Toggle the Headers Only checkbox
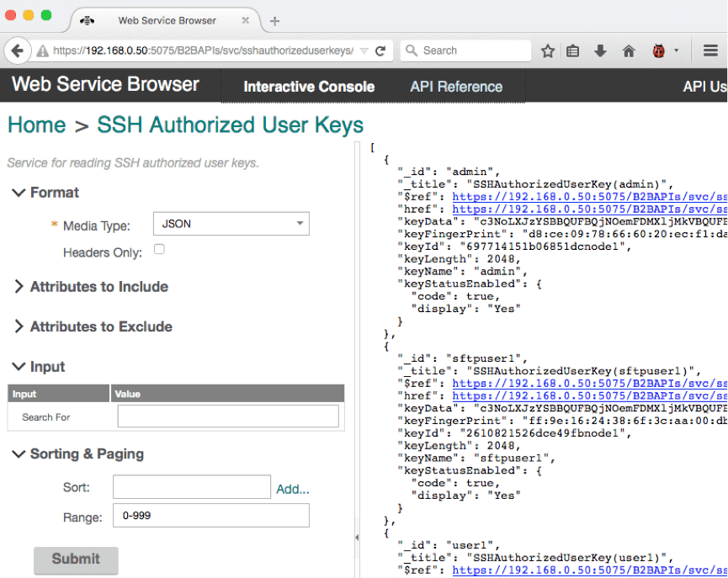Viewport: 728px width, 578px height. [159, 249]
